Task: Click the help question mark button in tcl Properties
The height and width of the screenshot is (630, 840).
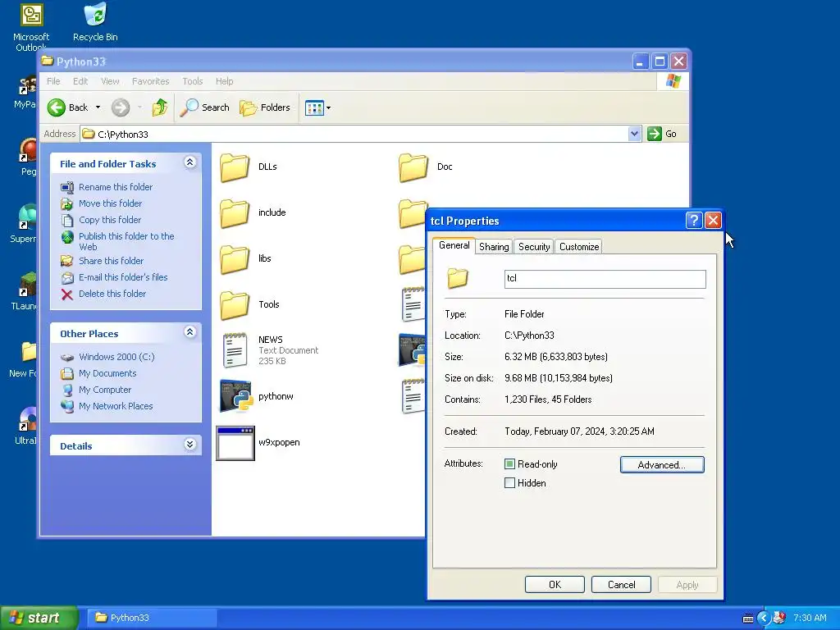Action: click(694, 220)
